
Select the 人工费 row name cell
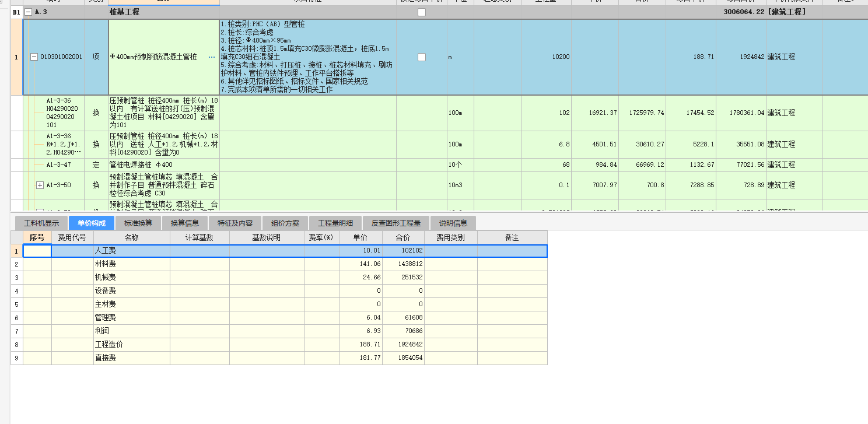pyautogui.click(x=132, y=251)
